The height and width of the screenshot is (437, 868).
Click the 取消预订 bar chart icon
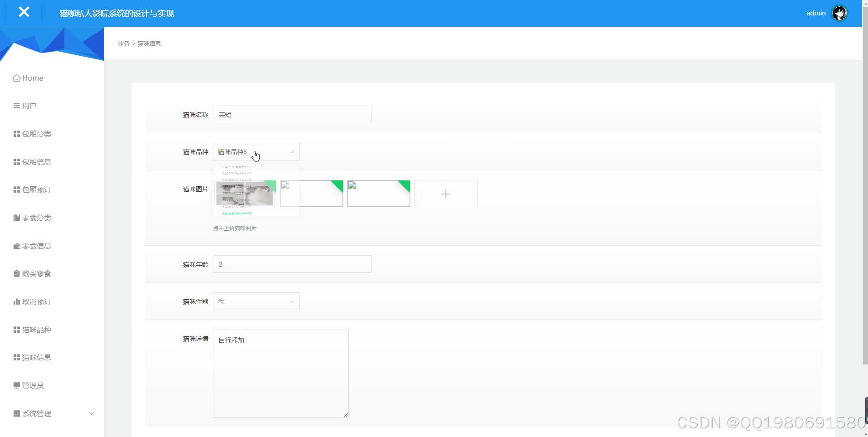pos(17,301)
